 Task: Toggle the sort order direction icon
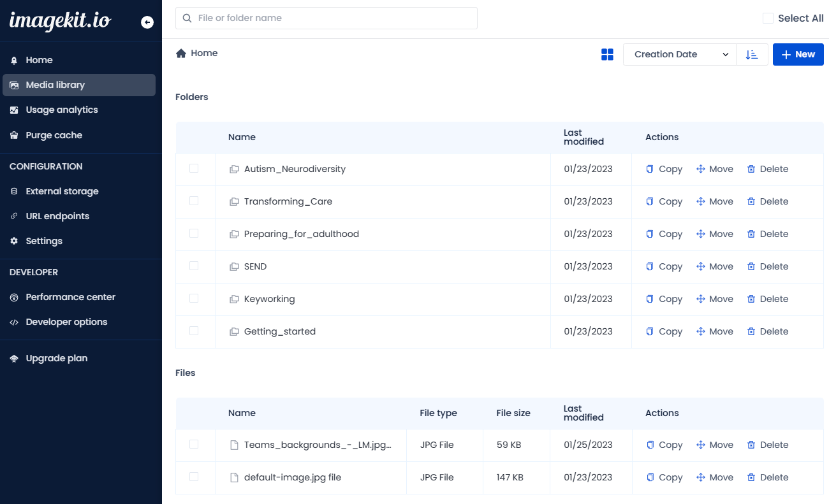752,55
